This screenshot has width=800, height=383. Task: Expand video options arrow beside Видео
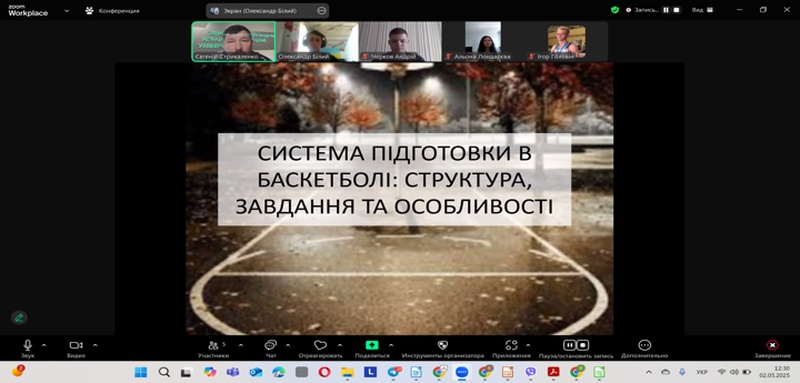[x=95, y=345]
